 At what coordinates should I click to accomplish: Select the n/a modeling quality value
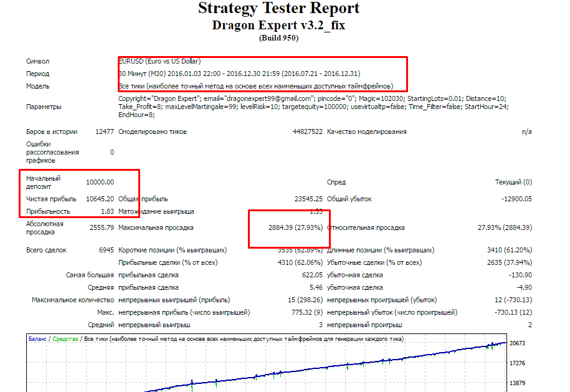pos(527,131)
